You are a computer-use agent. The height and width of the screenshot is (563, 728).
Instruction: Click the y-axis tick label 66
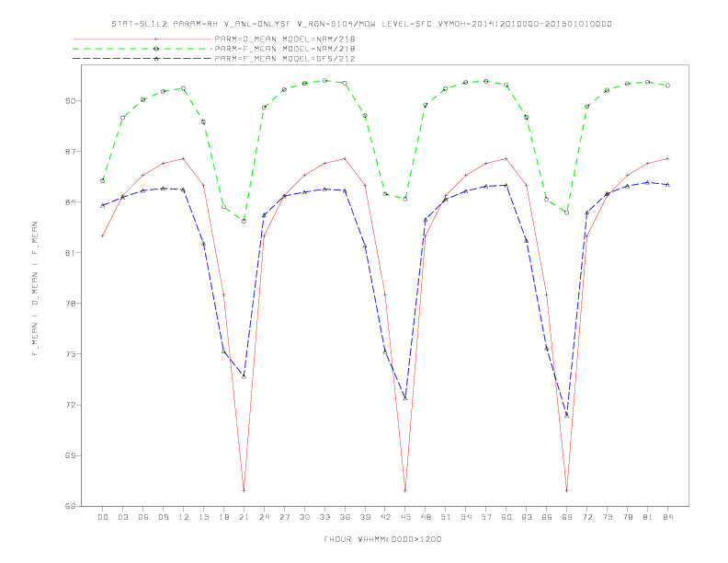tap(69, 506)
